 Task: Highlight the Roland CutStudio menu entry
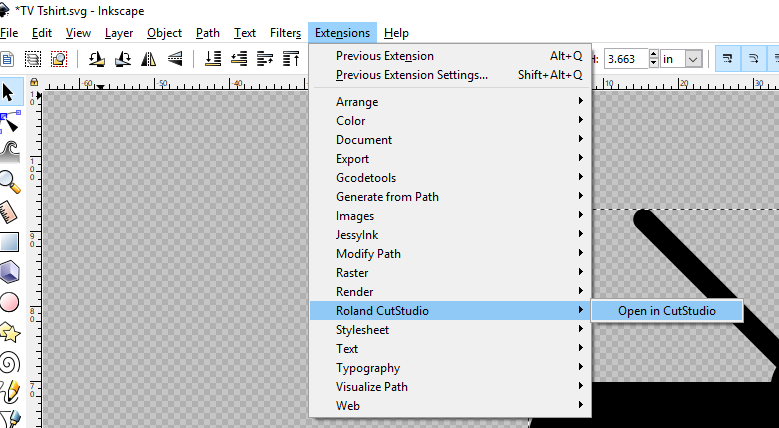tap(450, 311)
